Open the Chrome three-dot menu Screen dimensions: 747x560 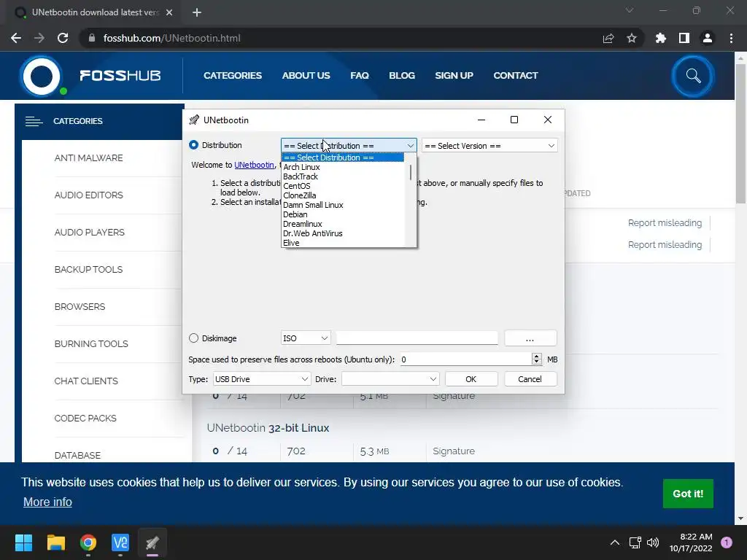click(731, 38)
